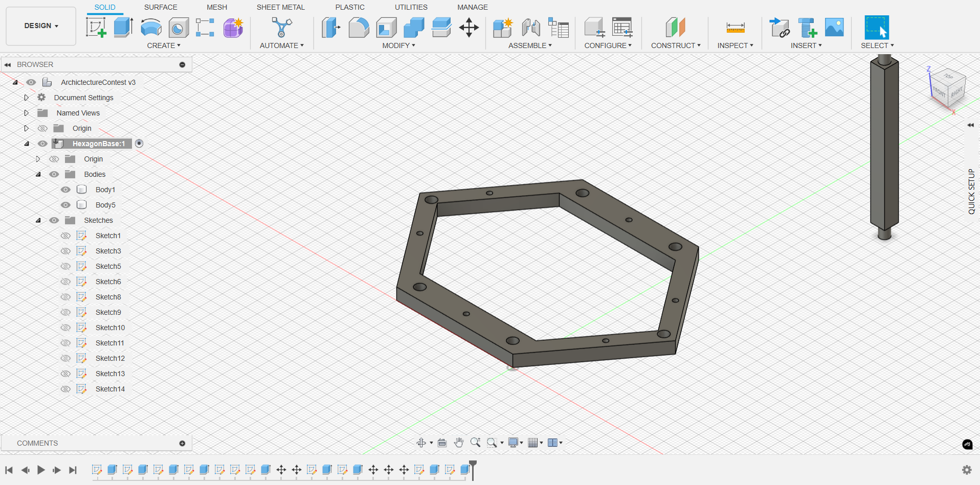Open the Change Parameters table icon

[x=622, y=28]
